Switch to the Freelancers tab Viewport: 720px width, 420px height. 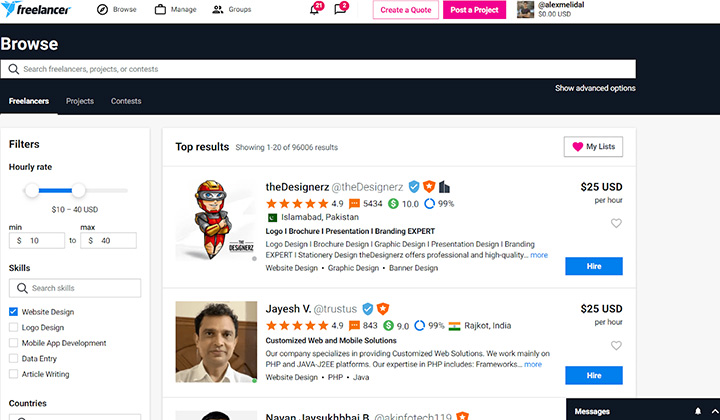coord(28,101)
